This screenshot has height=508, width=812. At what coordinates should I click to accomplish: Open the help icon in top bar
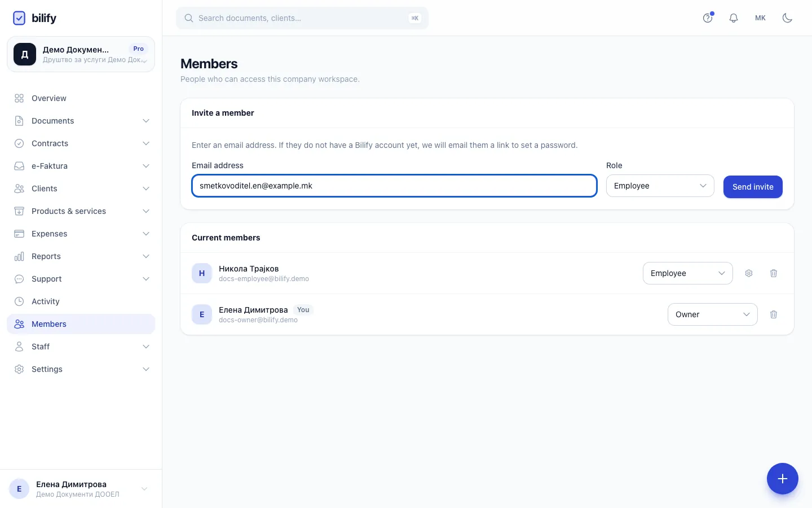coord(708,18)
